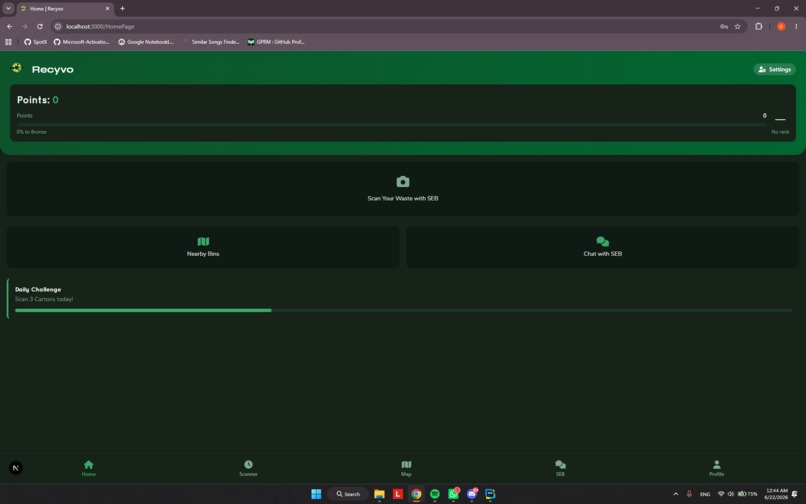Open WhatsApp from the taskbar
The width and height of the screenshot is (806, 504).
[x=453, y=494]
